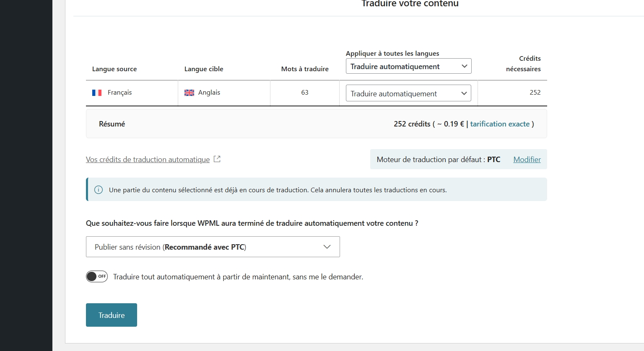Open the 'Modifier' translation engine link

pos(527,159)
